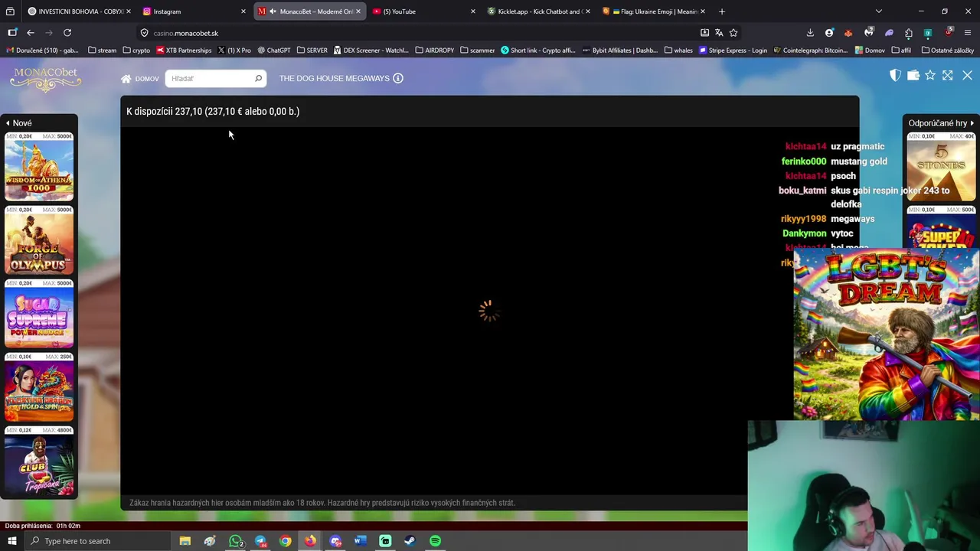Toggle casino game fullscreen arrows icon
Viewport: 980px width, 551px height.
pos(948,75)
